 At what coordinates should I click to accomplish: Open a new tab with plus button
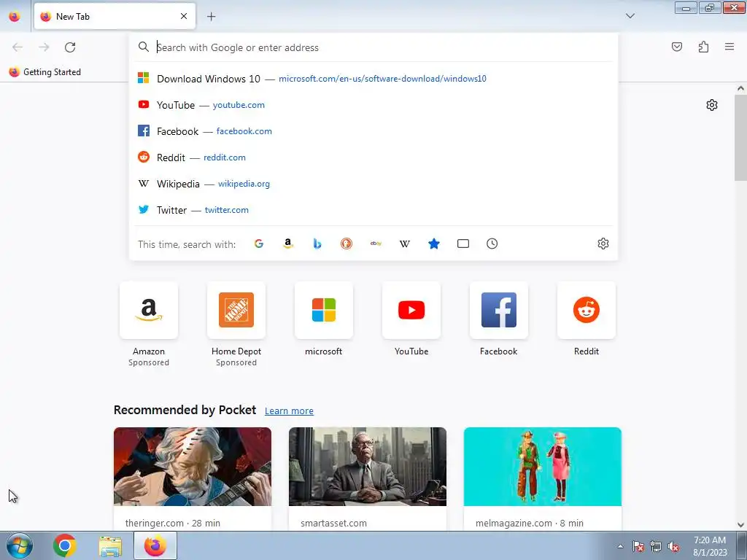[211, 17]
